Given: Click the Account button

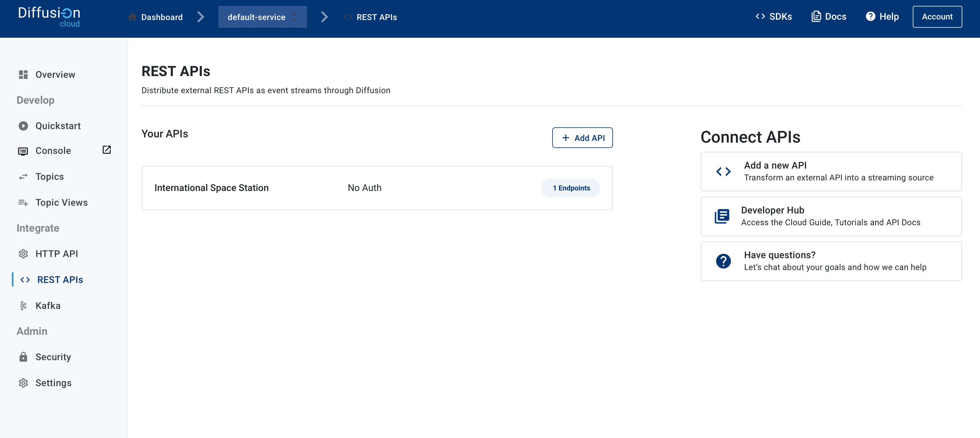Looking at the screenshot, I should 937,17.
